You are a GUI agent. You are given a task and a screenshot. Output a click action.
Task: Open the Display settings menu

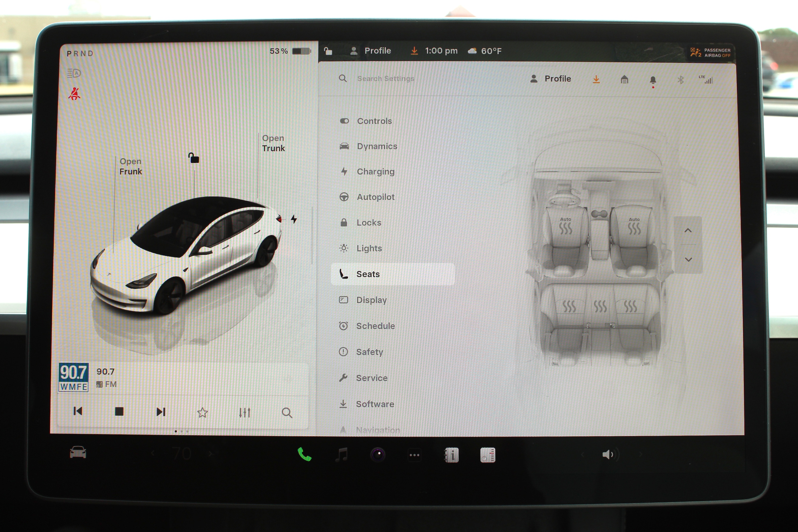[371, 300]
